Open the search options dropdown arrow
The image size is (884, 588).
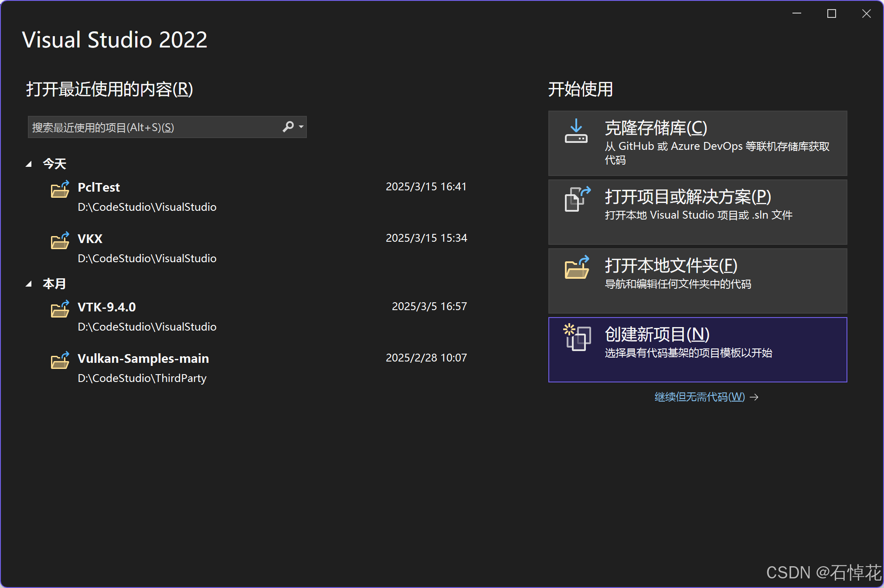[300, 127]
